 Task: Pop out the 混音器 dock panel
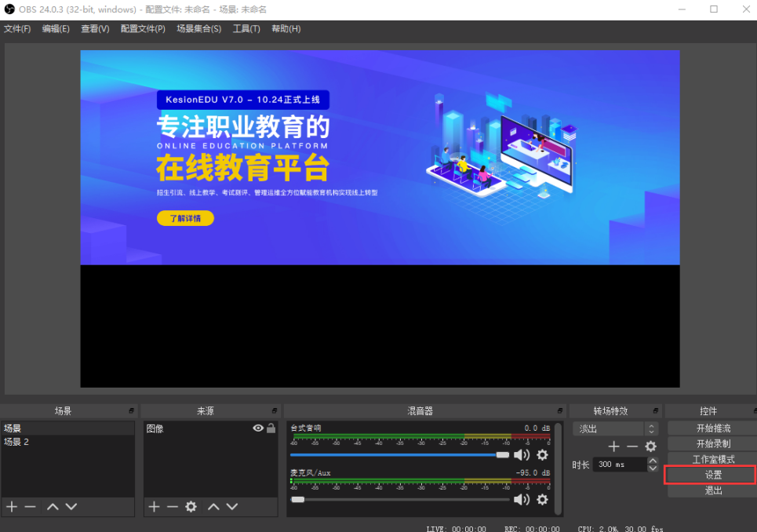559,411
